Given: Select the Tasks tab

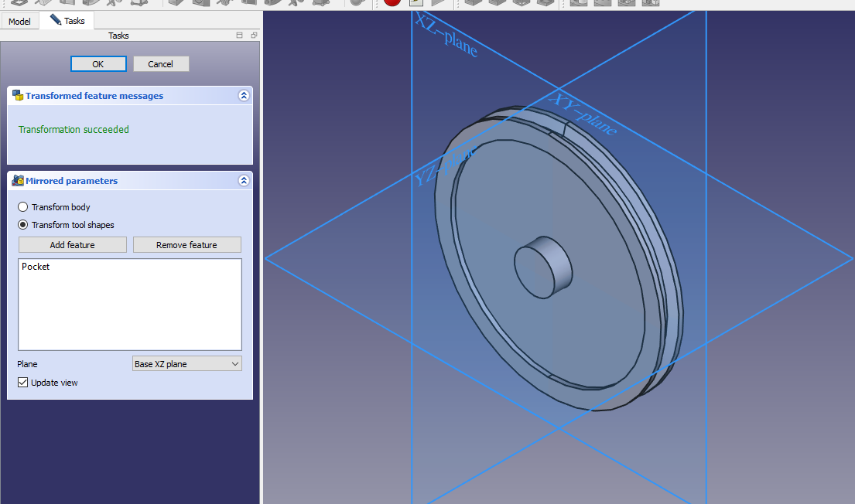Looking at the screenshot, I should point(67,21).
